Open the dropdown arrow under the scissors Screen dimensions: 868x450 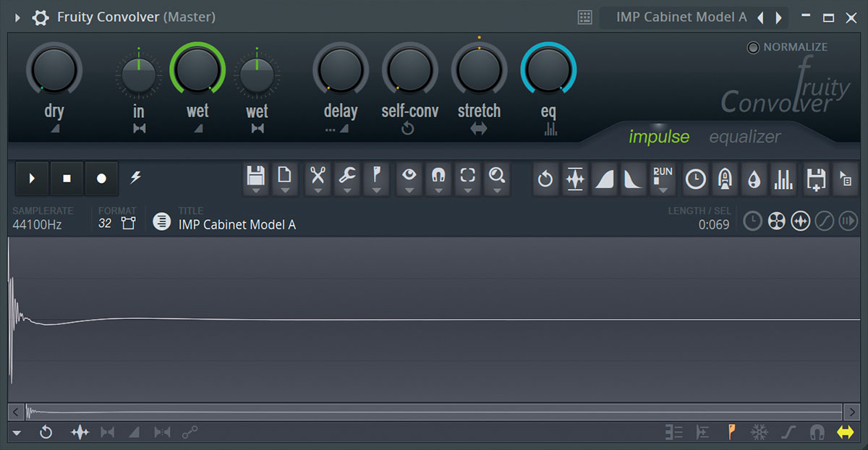click(x=318, y=191)
